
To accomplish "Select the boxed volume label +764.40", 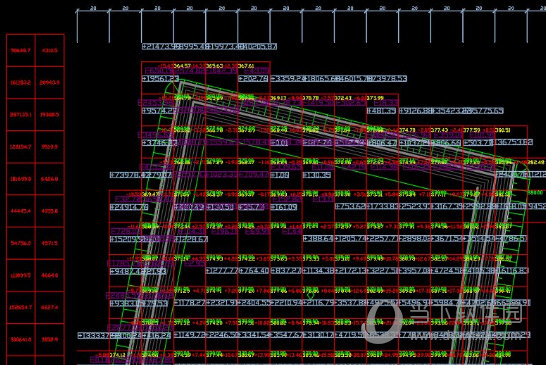I will [x=254, y=271].
